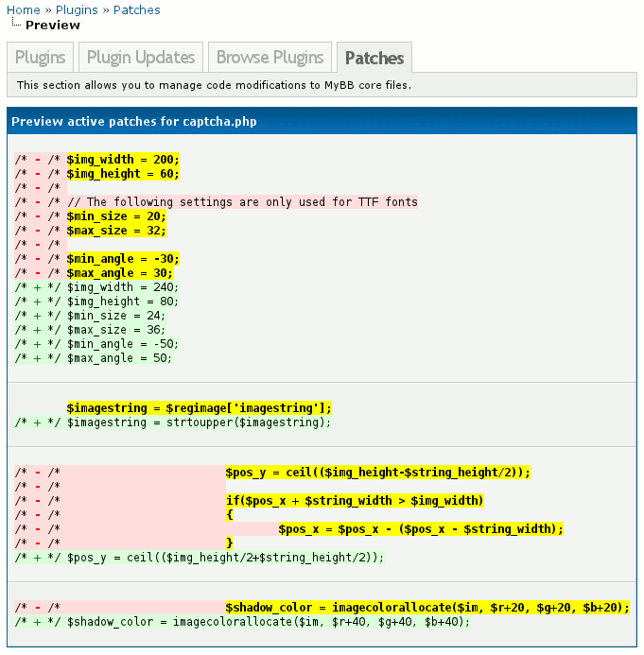The width and height of the screenshot is (644, 655).
Task: Open the Plugins breadcrumb link
Action: (x=77, y=10)
